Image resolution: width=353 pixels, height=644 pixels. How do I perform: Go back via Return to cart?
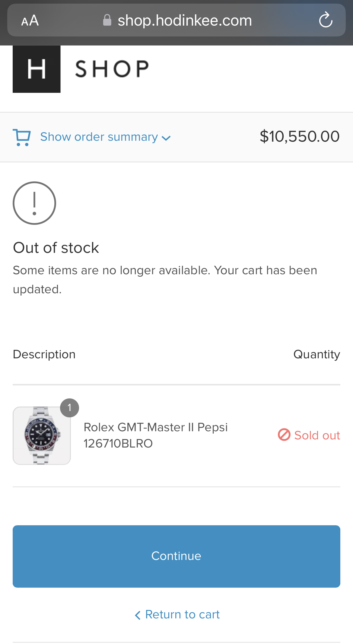click(177, 614)
